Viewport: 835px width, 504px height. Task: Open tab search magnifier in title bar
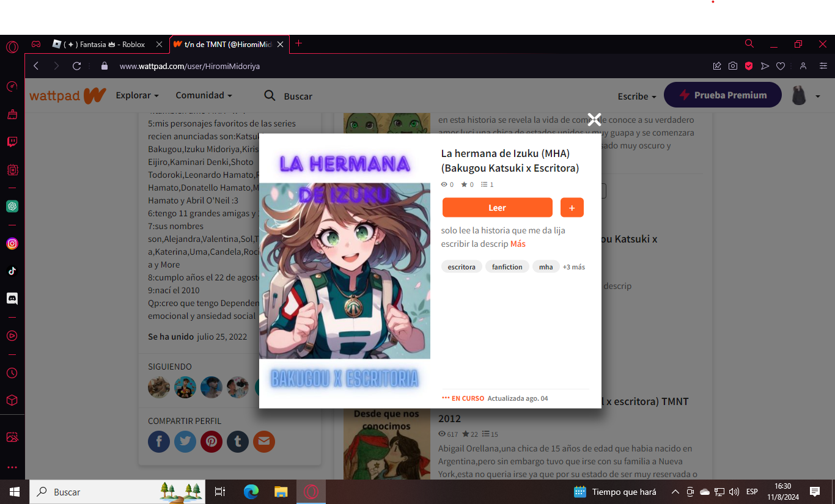pos(749,44)
